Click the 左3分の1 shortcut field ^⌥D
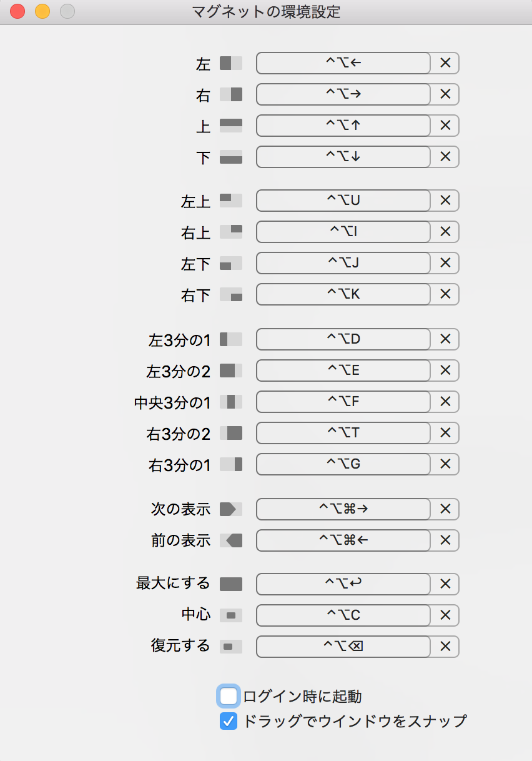Viewport: 532px width, 761px height. click(x=343, y=339)
